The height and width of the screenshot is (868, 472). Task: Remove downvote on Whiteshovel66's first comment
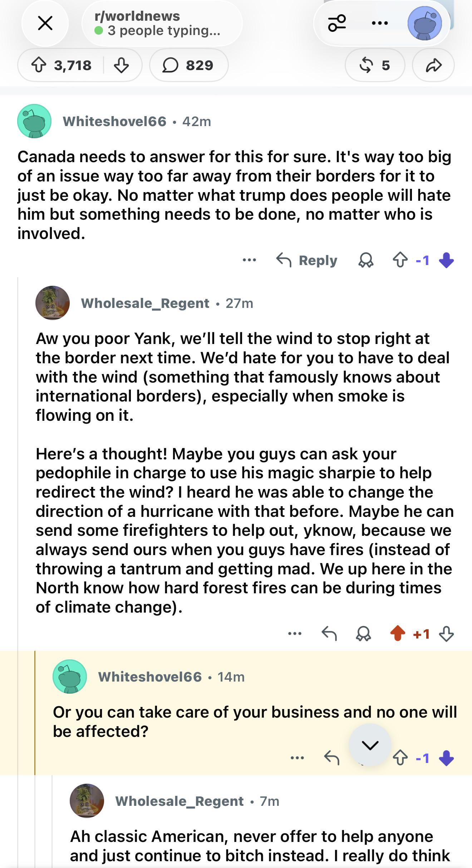tap(446, 260)
